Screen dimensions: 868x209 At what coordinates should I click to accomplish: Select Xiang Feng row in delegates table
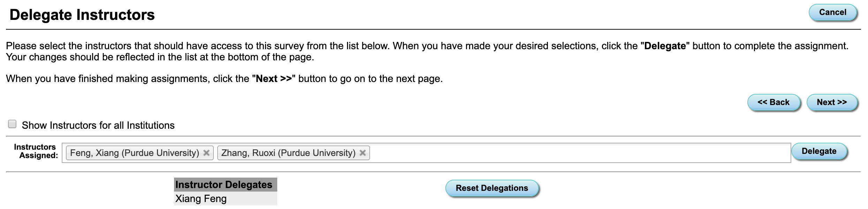tap(201, 199)
